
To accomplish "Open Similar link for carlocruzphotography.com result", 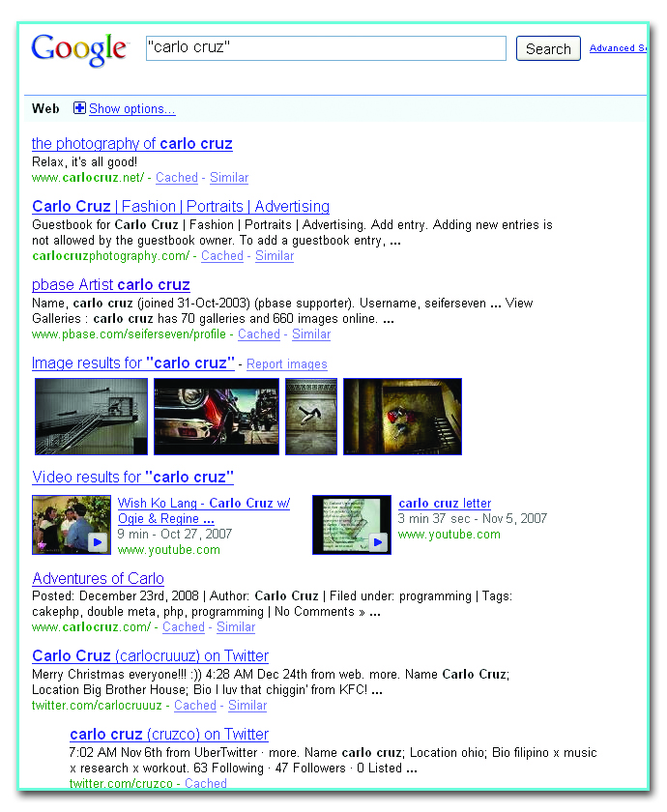I will (274, 256).
